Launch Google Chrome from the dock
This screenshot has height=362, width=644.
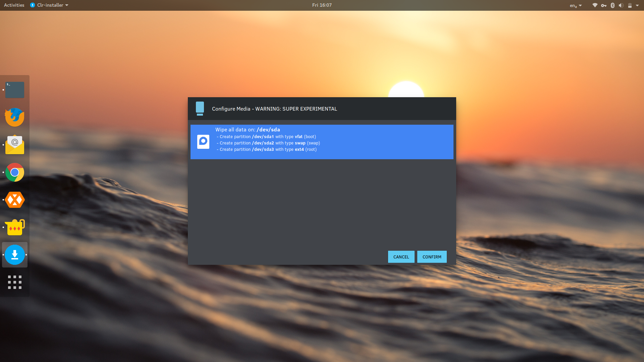(x=15, y=172)
